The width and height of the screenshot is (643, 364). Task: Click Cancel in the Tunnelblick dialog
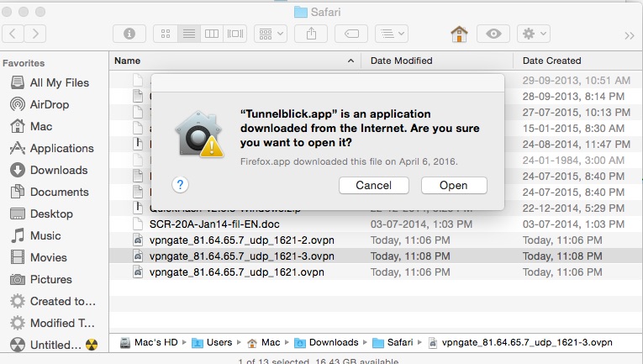click(x=373, y=185)
